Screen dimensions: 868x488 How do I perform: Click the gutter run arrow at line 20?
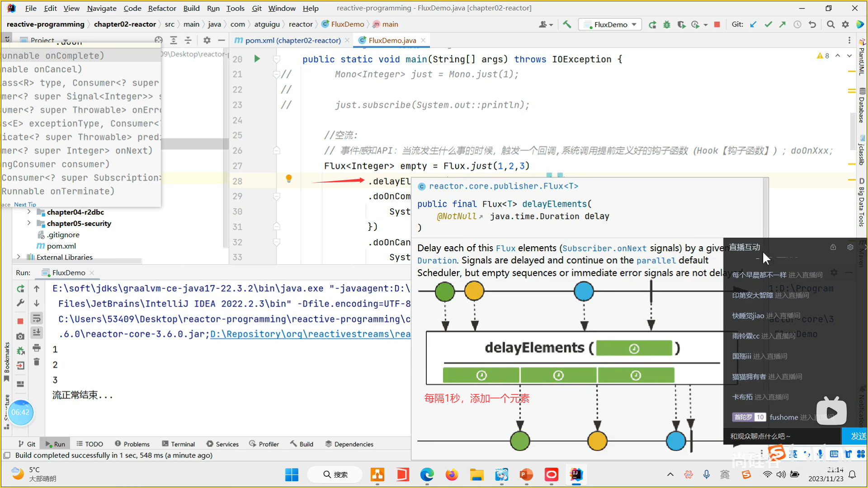(x=257, y=59)
